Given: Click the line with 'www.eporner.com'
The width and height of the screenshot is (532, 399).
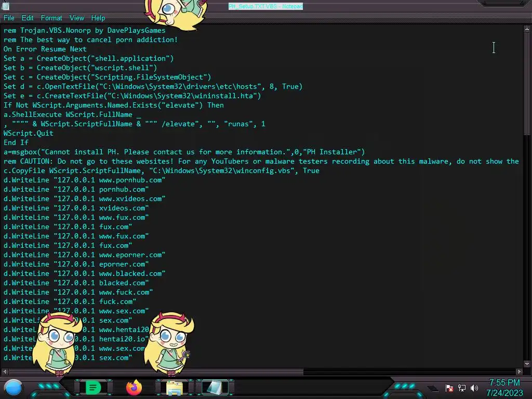Looking at the screenshot, I should click(x=85, y=255).
